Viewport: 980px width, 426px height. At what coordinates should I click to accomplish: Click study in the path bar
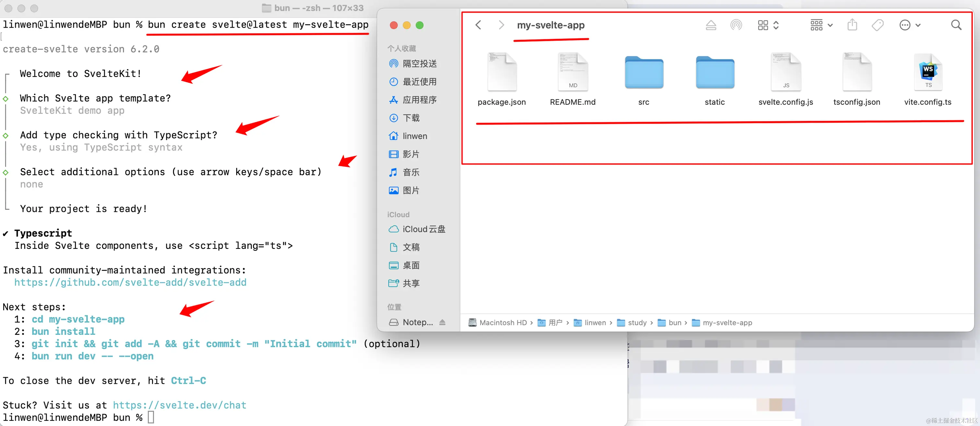pos(632,323)
